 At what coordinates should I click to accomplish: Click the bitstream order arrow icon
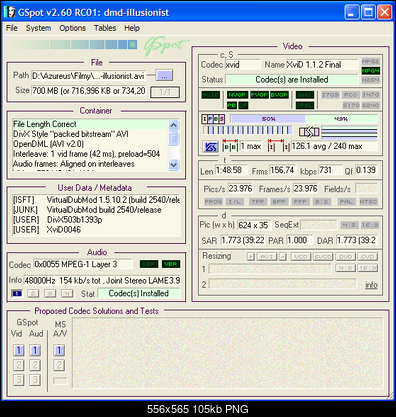[x=309, y=132]
